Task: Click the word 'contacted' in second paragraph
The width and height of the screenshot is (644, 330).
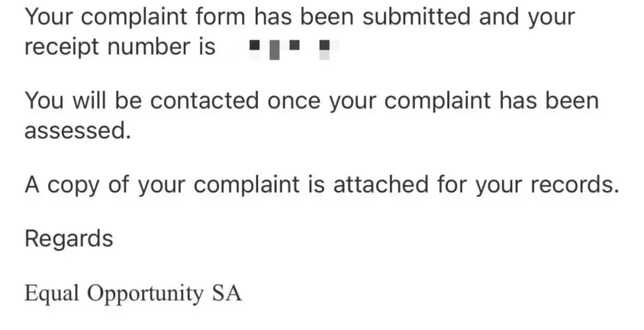Action: 205,101
